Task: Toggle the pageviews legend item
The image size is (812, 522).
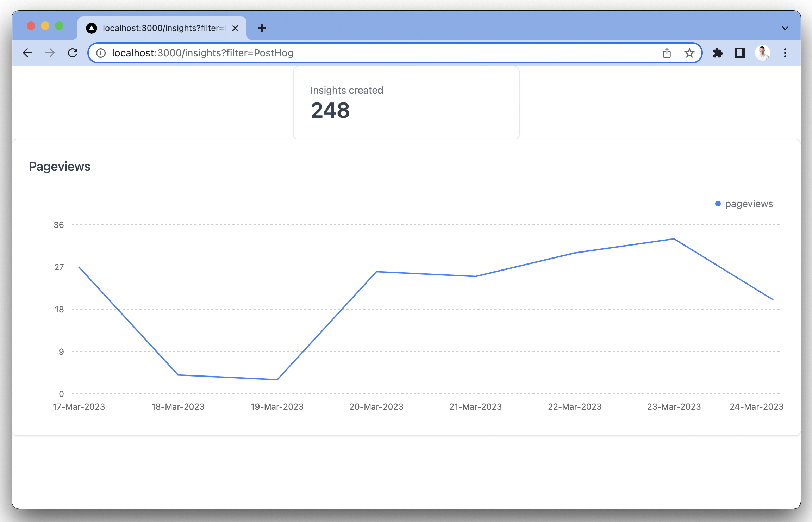Action: tap(749, 204)
